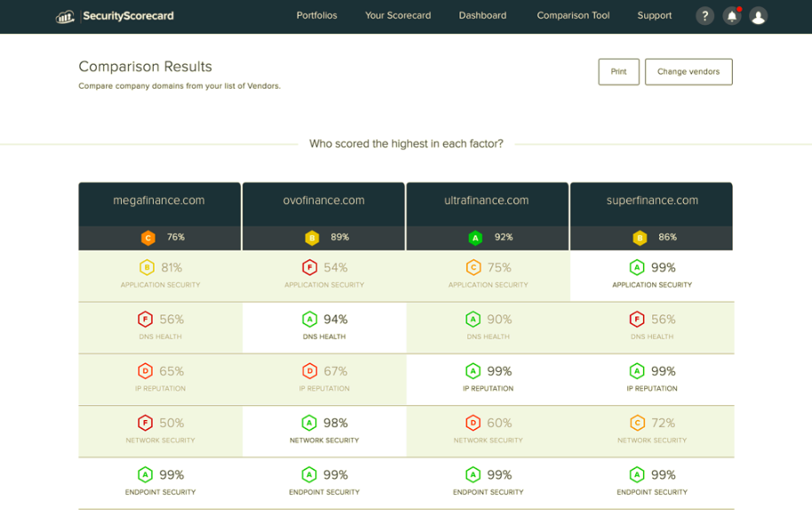Click megafinance IP Reputation D badge

[x=145, y=371]
